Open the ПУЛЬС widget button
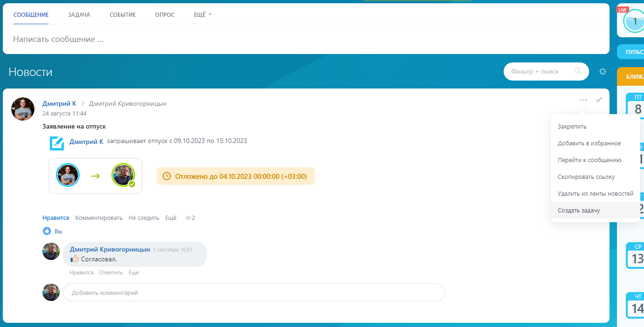 pyautogui.click(x=630, y=52)
